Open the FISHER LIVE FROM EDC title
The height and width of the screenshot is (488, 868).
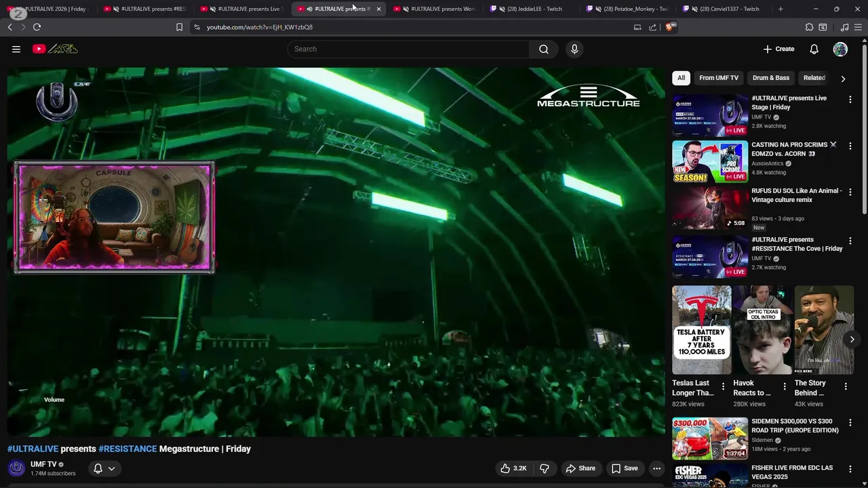[x=792, y=472]
